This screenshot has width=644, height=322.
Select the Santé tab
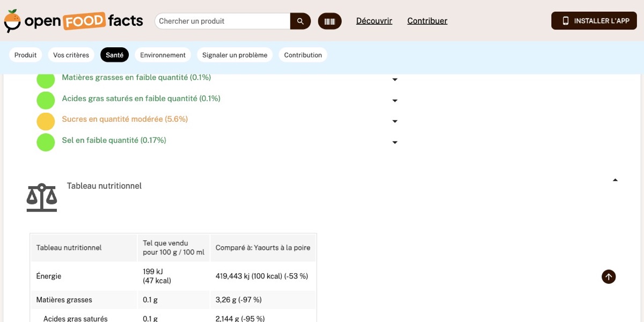coord(115,55)
